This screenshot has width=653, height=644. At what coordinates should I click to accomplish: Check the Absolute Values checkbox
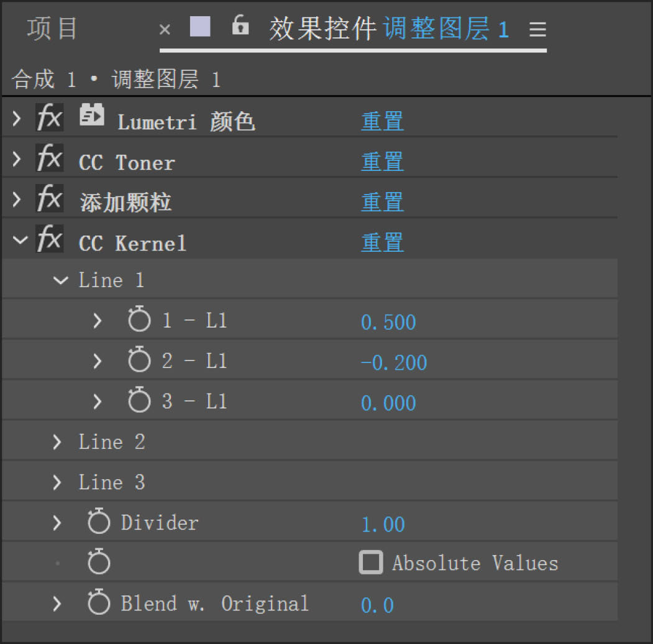pos(371,563)
